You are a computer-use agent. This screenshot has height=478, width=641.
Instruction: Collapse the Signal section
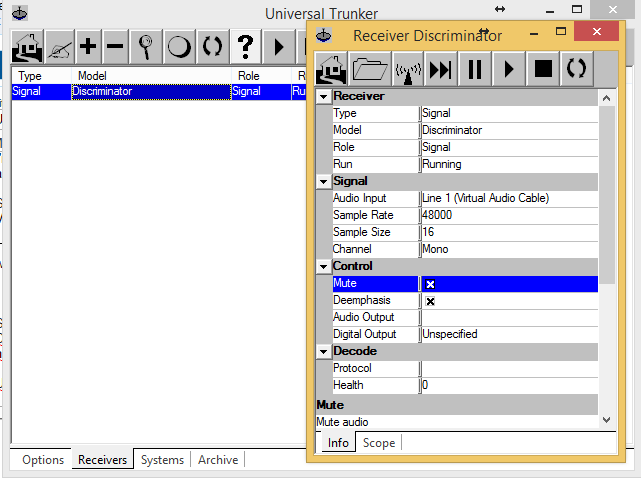pyautogui.click(x=324, y=182)
